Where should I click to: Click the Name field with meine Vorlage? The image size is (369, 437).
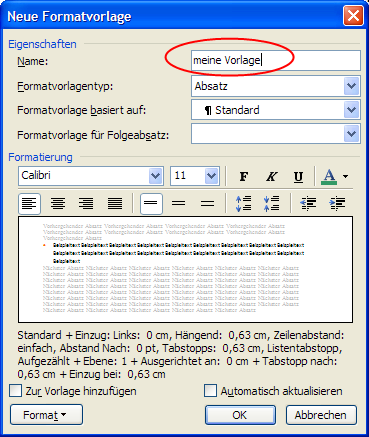point(276,60)
